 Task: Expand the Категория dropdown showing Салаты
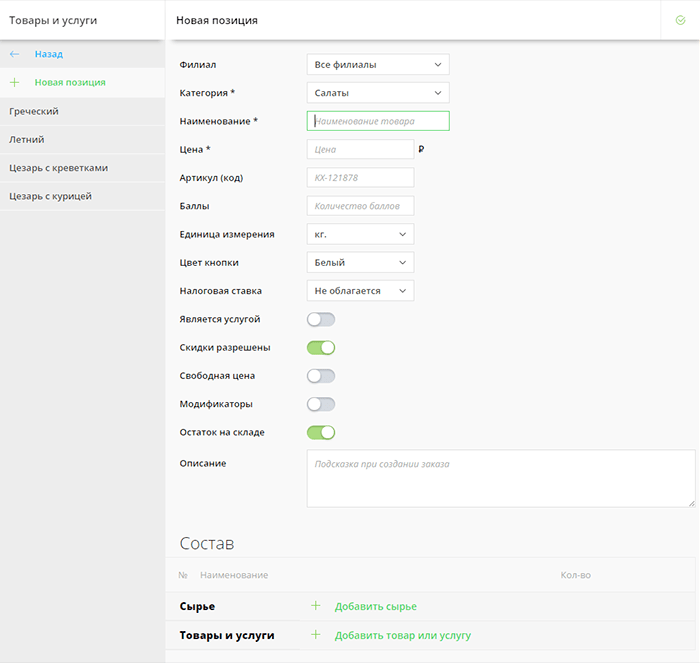click(377, 93)
